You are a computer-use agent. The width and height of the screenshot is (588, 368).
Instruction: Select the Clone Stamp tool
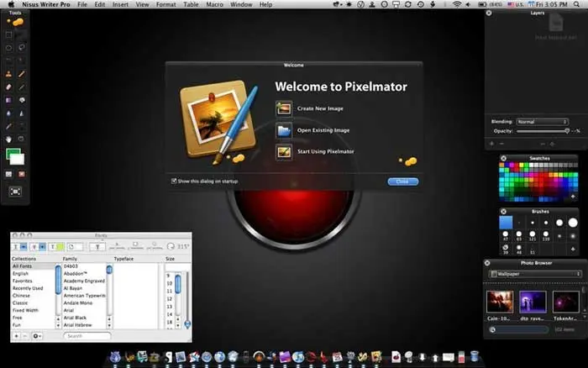click(x=8, y=74)
